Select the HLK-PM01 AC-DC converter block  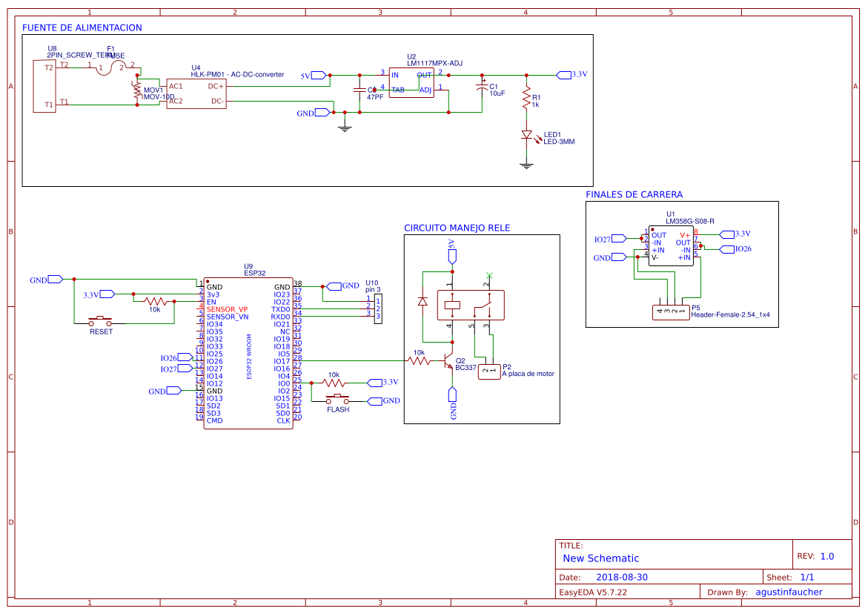pyautogui.click(x=196, y=93)
